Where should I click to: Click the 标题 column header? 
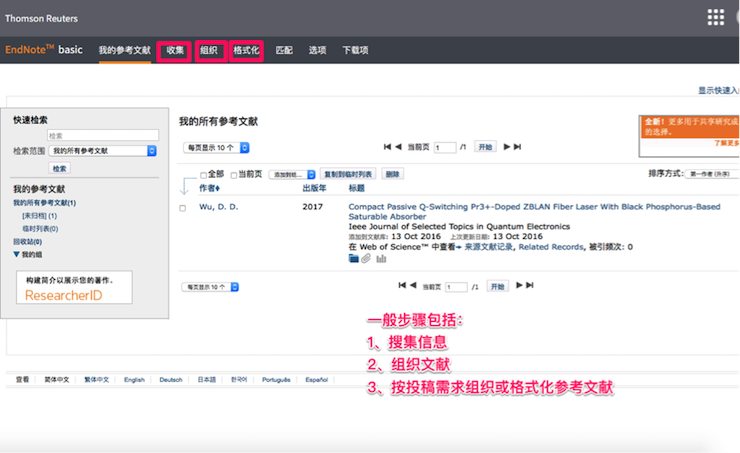click(x=356, y=188)
